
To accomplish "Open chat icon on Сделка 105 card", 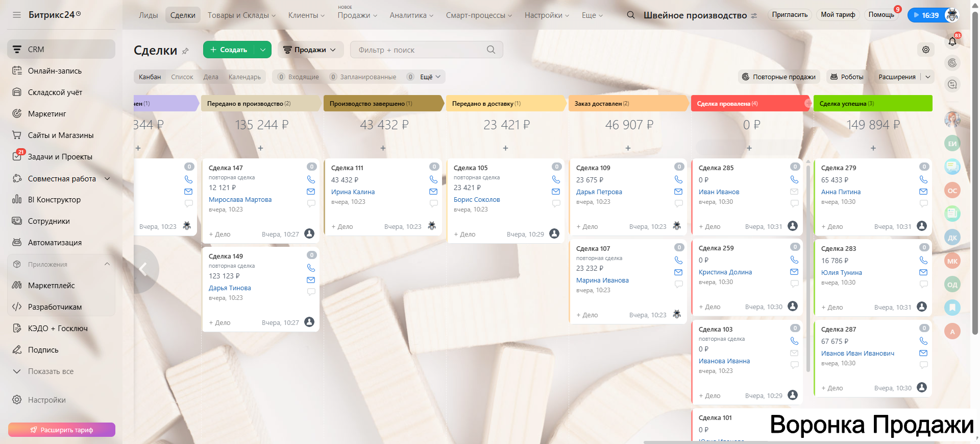I will [x=556, y=203].
